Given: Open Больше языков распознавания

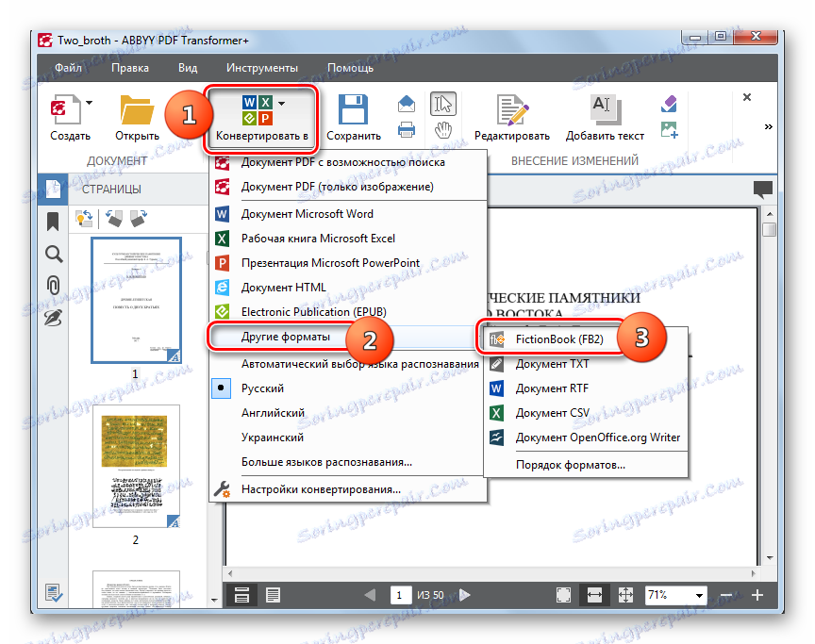Looking at the screenshot, I should pos(347,462).
